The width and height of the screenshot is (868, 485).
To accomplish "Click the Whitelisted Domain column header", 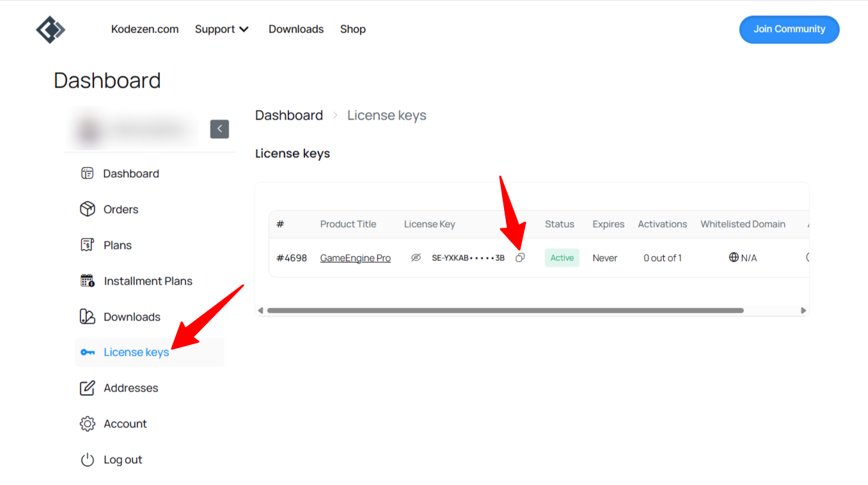I will [x=743, y=224].
